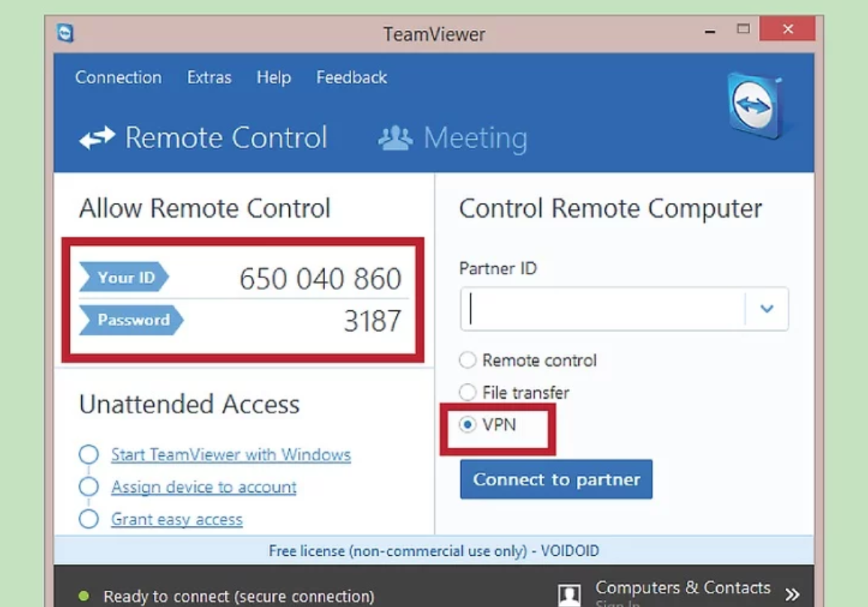Viewport: 868px width, 607px height.
Task: Open Assign device to account link
Action: pyautogui.click(x=203, y=487)
